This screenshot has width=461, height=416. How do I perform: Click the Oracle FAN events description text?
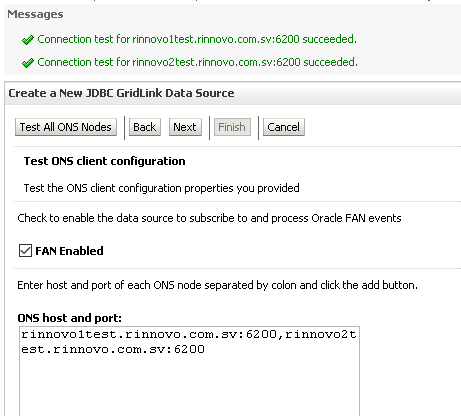click(x=209, y=218)
